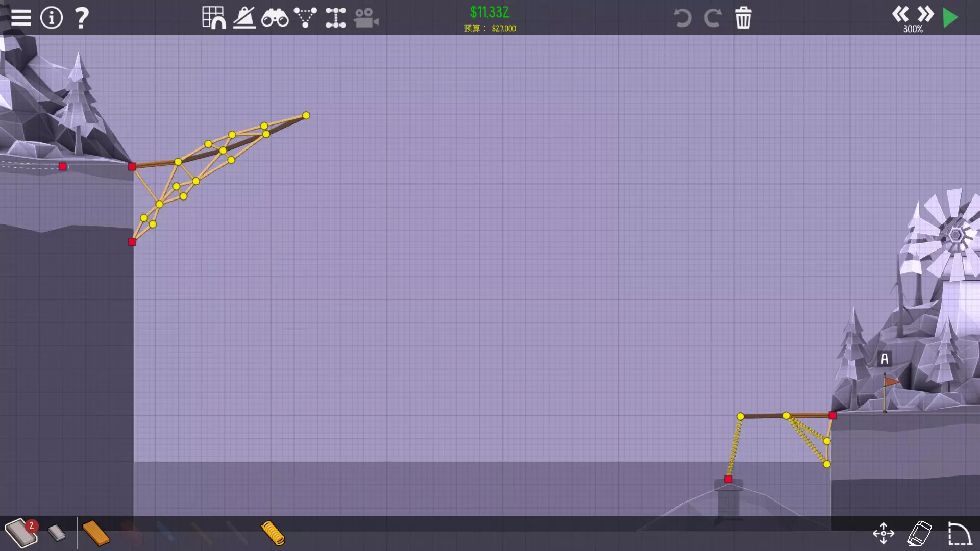Click the greyed camera replay icon
This screenshot has height=551, width=980.
click(366, 18)
